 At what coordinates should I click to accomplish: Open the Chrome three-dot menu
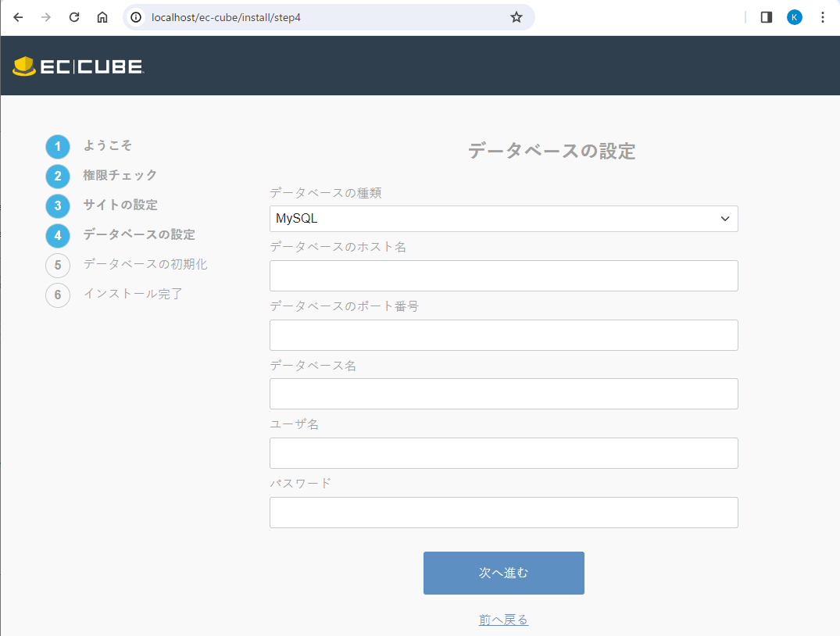(822, 17)
